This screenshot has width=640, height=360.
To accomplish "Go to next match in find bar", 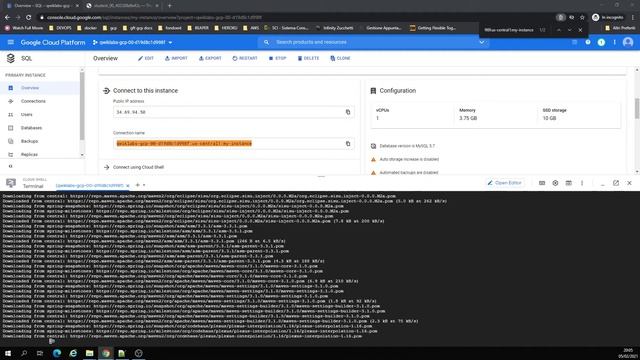I will (569, 30).
